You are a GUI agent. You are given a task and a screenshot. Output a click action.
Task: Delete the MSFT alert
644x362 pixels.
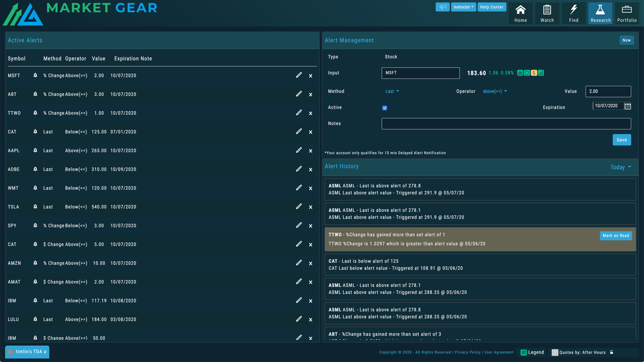coord(311,76)
